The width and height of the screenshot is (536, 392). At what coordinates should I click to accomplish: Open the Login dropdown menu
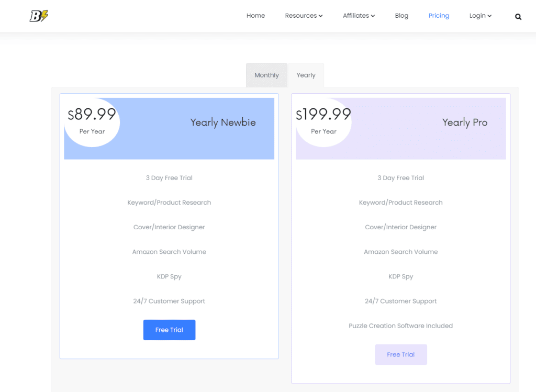480,16
